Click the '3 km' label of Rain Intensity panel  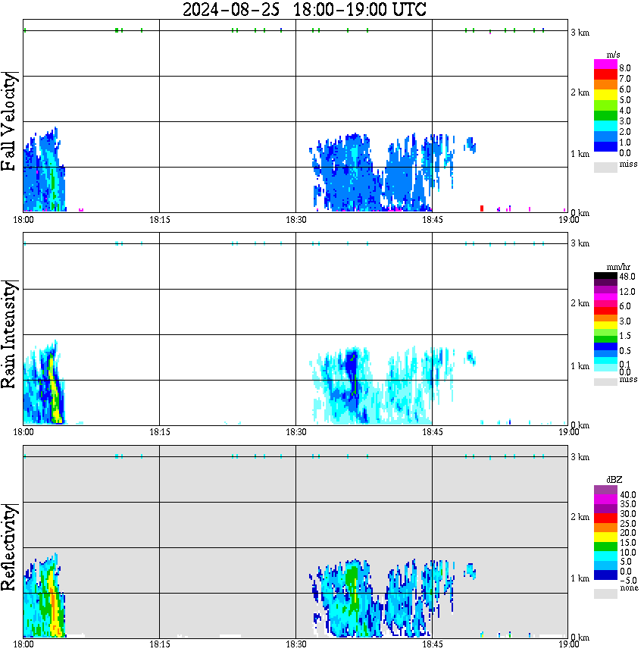click(x=580, y=243)
